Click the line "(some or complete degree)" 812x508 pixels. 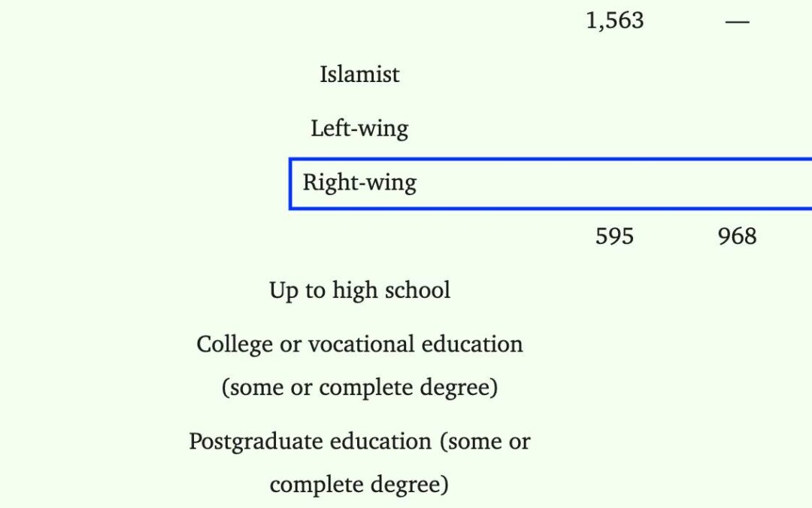click(359, 388)
